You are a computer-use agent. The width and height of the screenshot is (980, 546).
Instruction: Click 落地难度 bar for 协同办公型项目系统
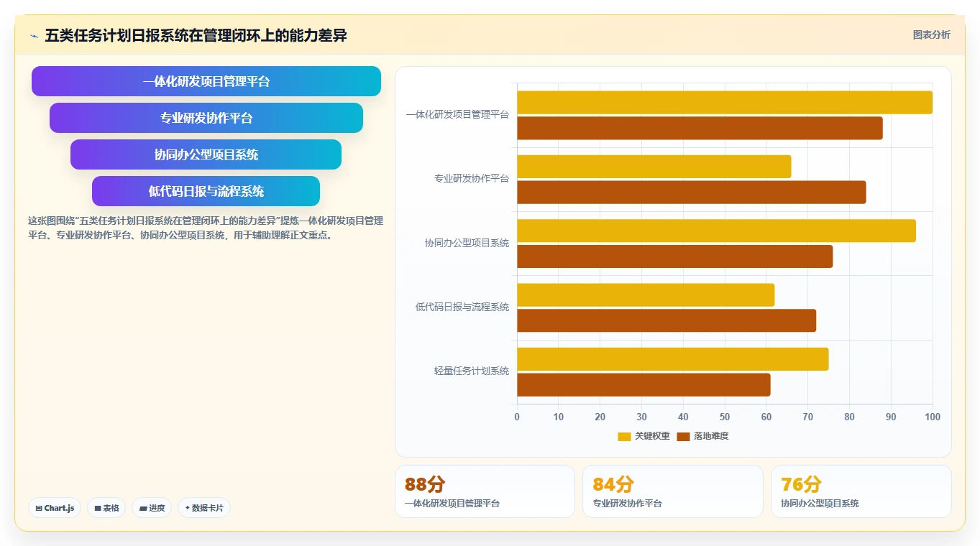674,256
